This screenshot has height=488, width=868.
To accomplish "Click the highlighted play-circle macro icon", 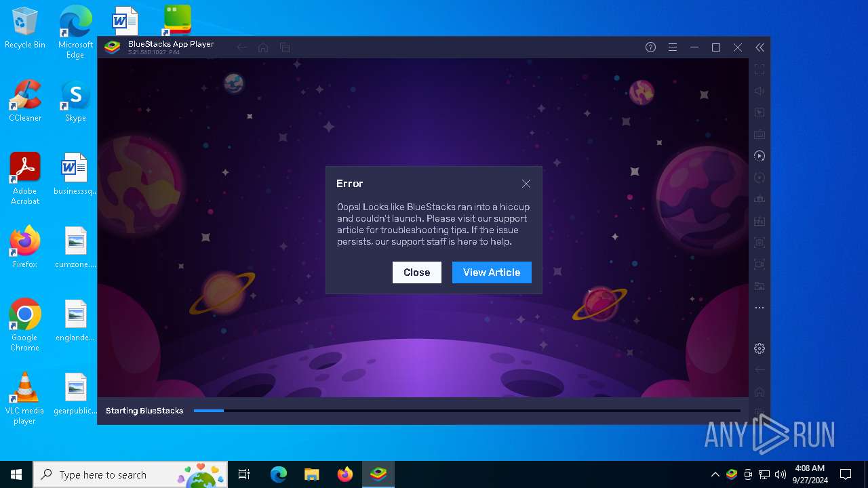I will (x=759, y=156).
